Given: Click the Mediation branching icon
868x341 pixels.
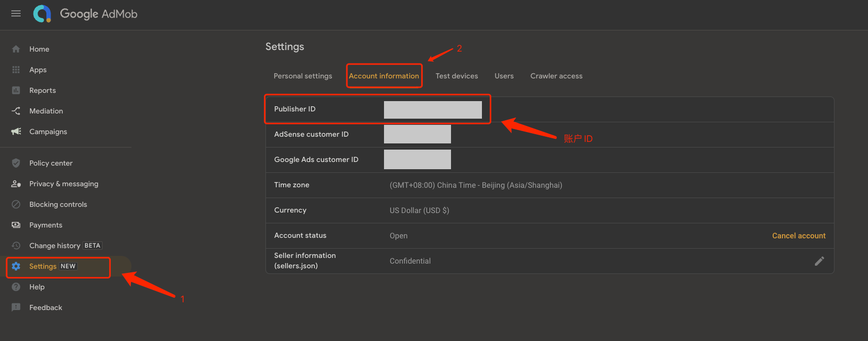Looking at the screenshot, I should (16, 111).
